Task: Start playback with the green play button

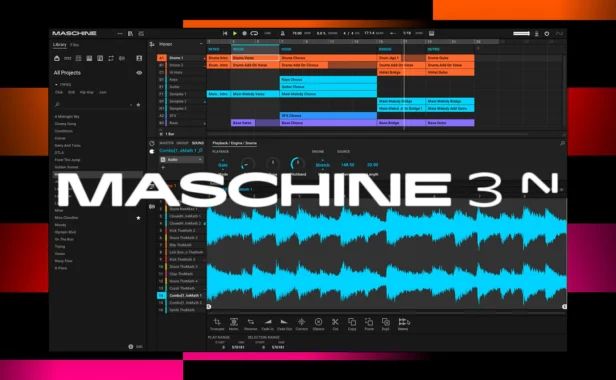Action: [x=235, y=33]
